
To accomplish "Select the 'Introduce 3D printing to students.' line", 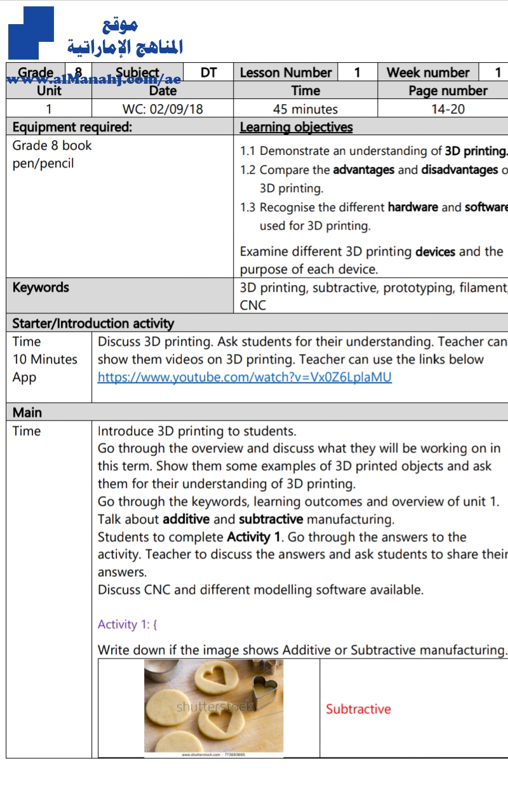I will coord(197,431).
